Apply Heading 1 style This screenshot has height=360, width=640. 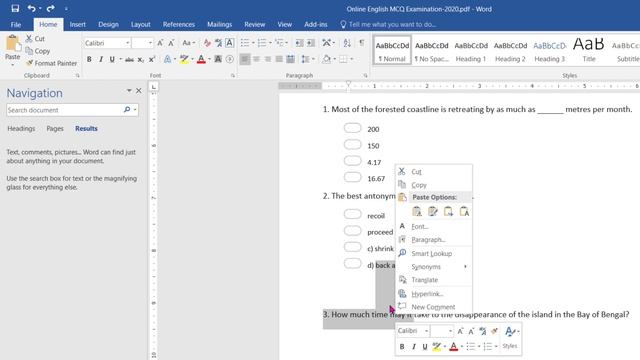[x=471, y=51]
